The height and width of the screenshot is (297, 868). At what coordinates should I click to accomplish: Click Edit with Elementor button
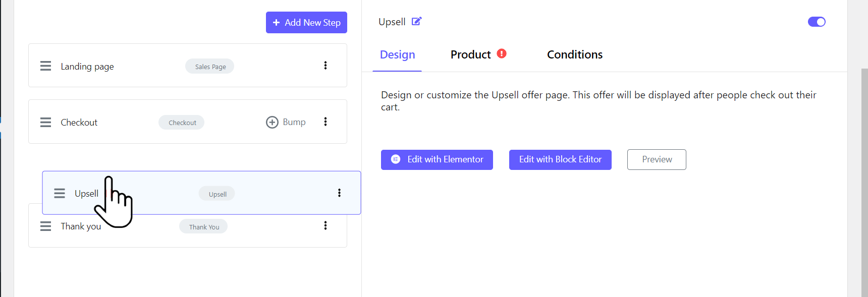point(437,159)
